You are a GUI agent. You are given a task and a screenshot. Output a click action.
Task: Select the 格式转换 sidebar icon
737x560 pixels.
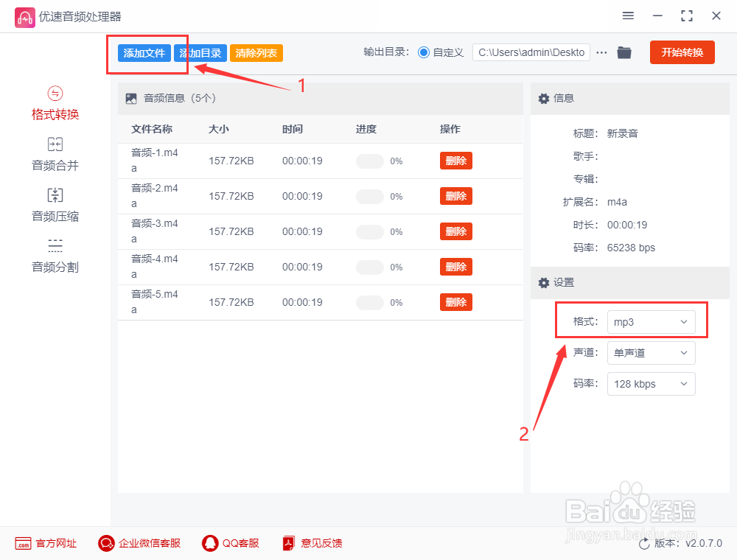click(55, 94)
